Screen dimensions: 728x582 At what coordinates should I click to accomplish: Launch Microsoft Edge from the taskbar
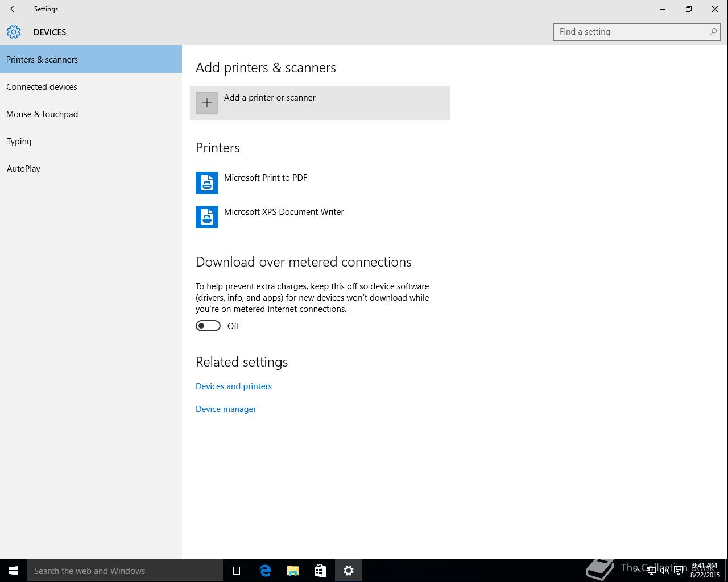(x=265, y=571)
